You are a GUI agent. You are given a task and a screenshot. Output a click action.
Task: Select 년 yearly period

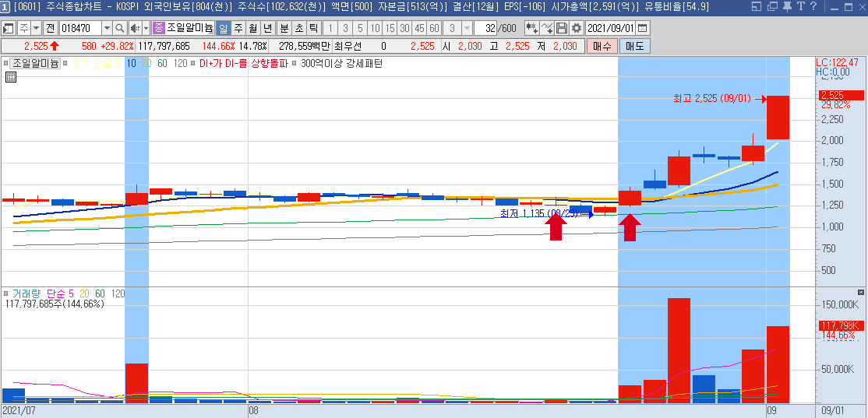(x=267, y=28)
